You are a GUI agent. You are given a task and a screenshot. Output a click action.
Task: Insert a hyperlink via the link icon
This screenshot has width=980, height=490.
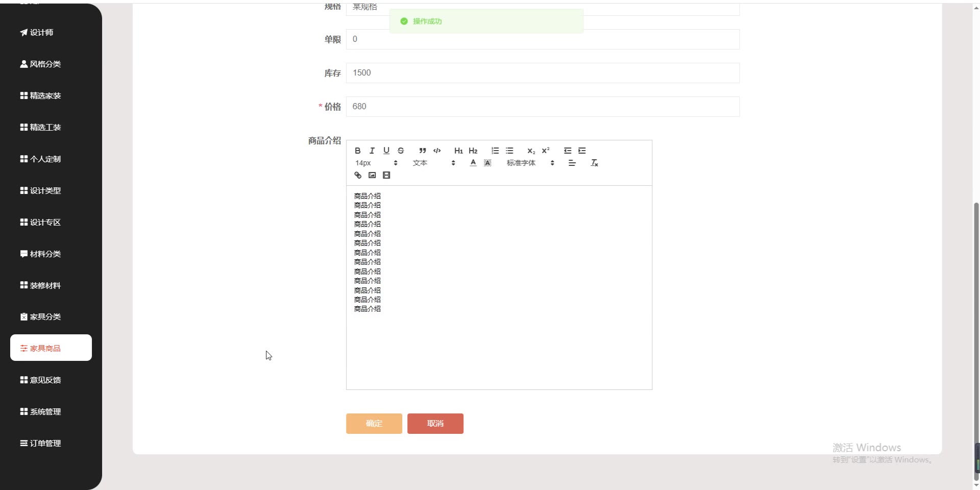click(357, 175)
